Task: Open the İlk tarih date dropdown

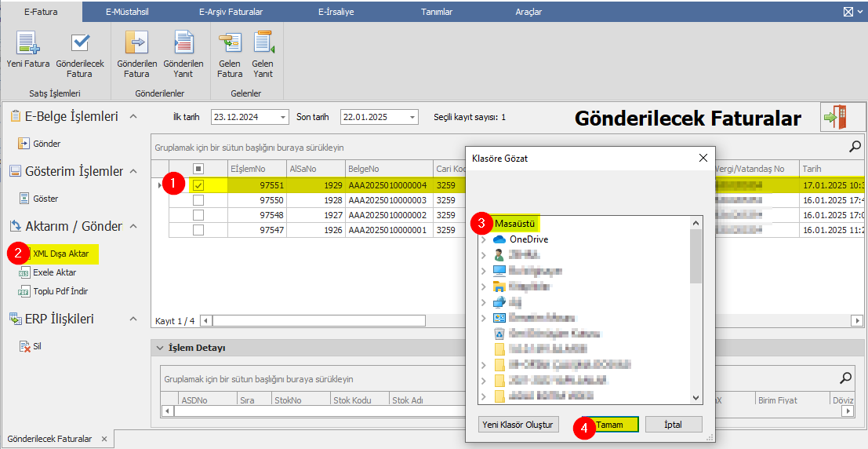Action: click(x=283, y=117)
